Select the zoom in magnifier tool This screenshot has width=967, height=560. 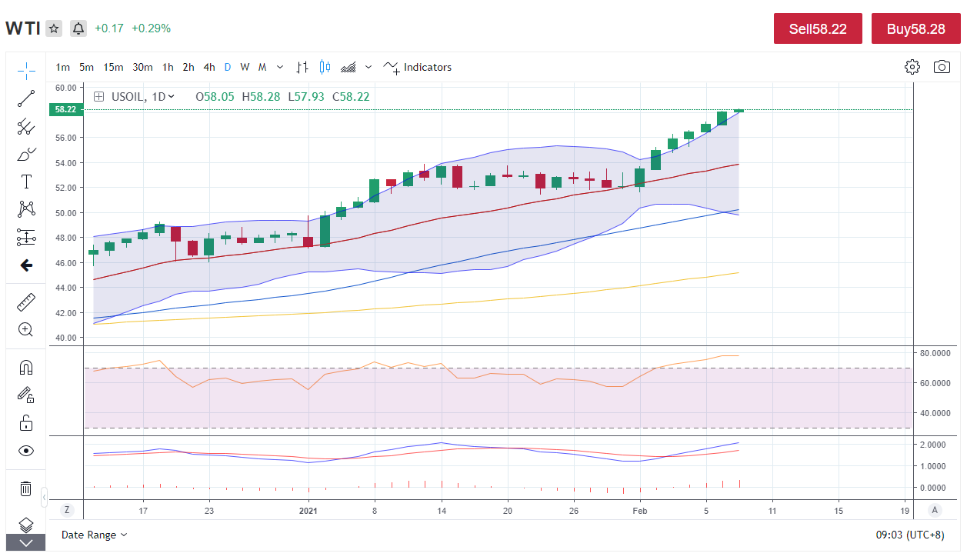(26, 330)
